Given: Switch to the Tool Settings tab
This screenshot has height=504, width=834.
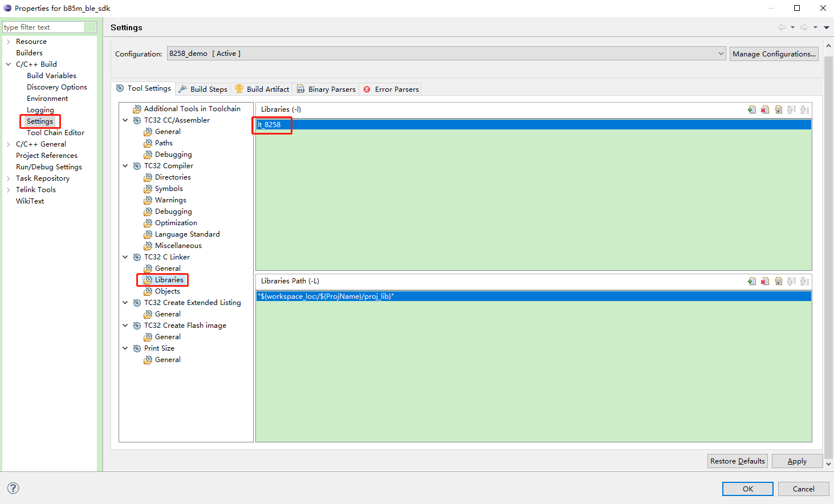Looking at the screenshot, I should [143, 88].
